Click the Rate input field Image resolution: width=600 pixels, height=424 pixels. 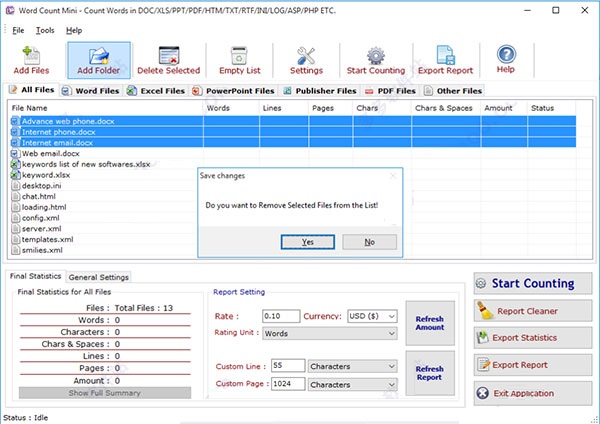pos(280,316)
